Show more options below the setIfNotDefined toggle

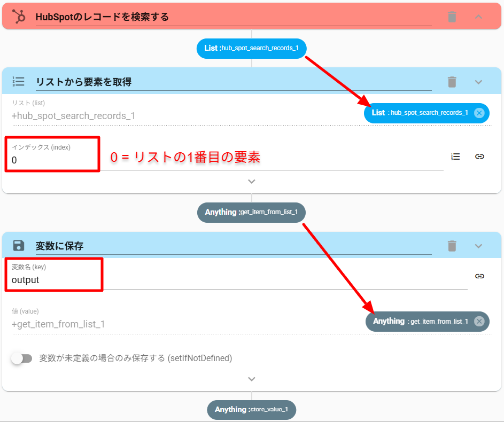click(x=252, y=379)
